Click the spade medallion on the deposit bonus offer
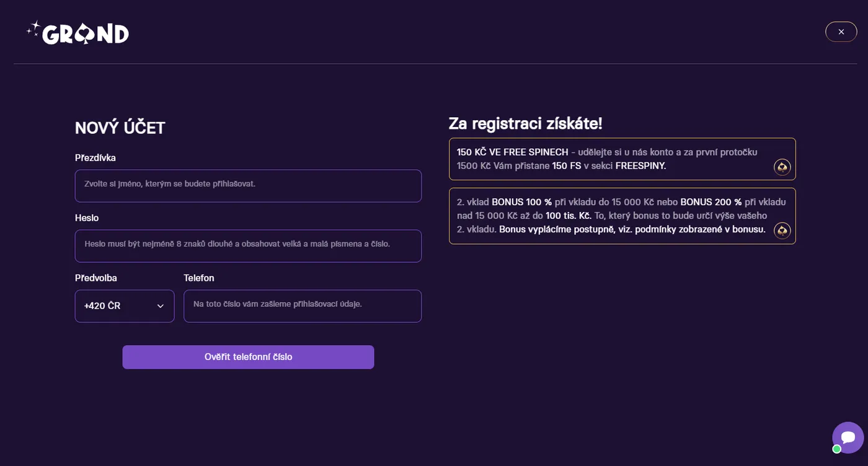 click(x=782, y=230)
